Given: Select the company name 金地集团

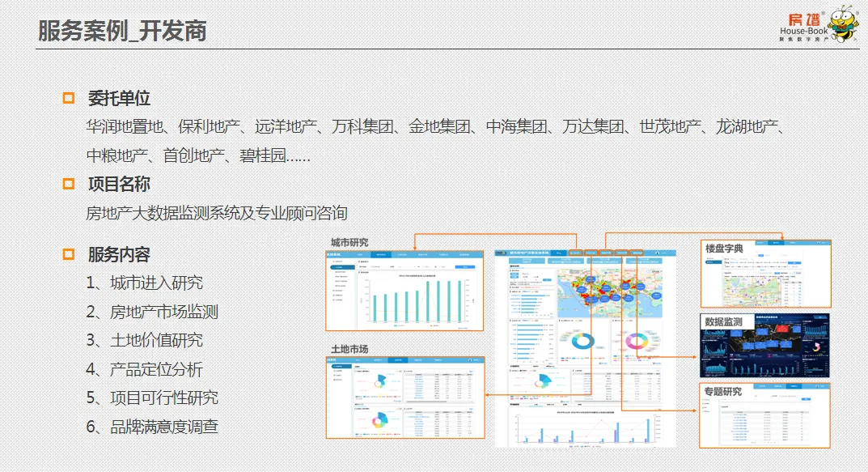Looking at the screenshot, I should pos(439,126).
